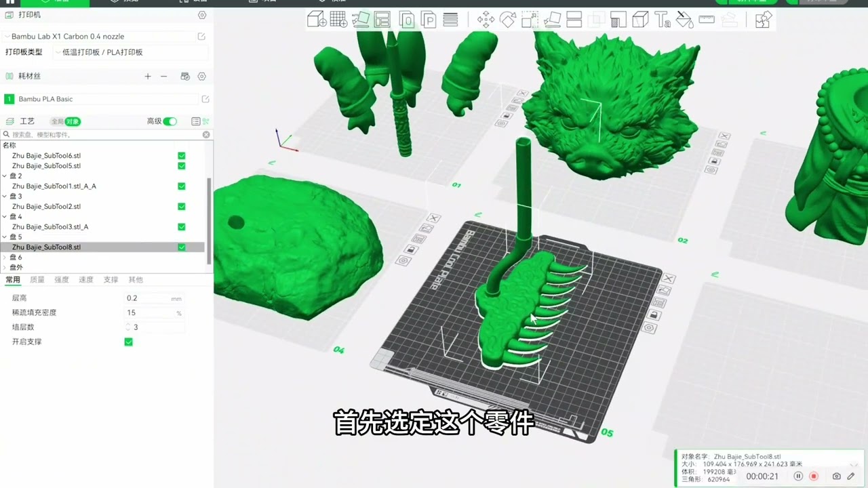Uncheck printable box for Zhu Bajie_SubTool2.stl
868x488 pixels.
[182, 207]
